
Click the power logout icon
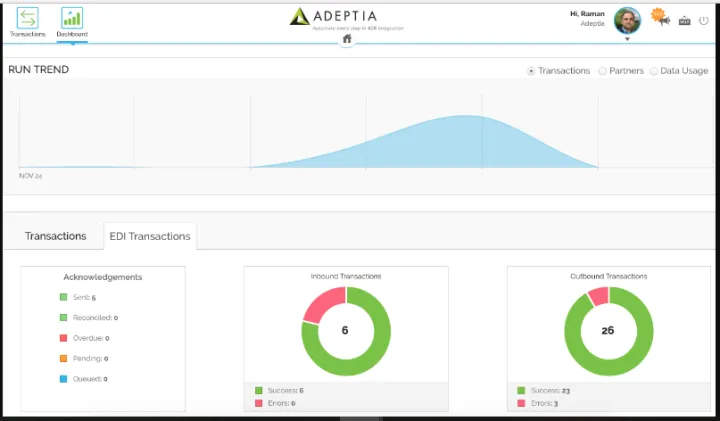tap(703, 20)
